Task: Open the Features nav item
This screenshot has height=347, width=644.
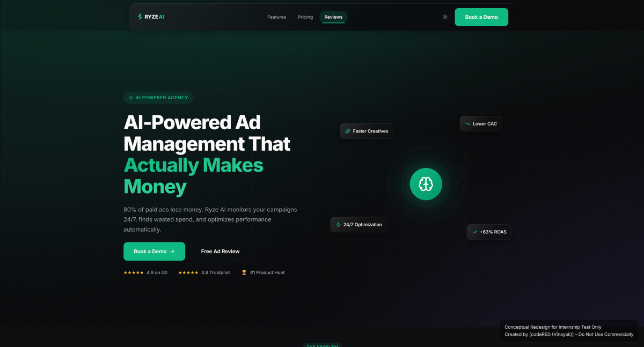Action: pyautogui.click(x=277, y=17)
